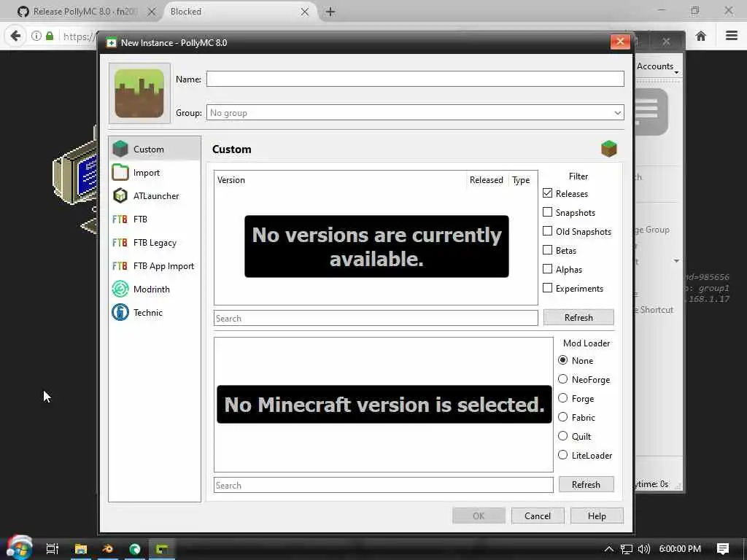
Task: Click Refresh for the mod loader list
Action: [x=586, y=485]
